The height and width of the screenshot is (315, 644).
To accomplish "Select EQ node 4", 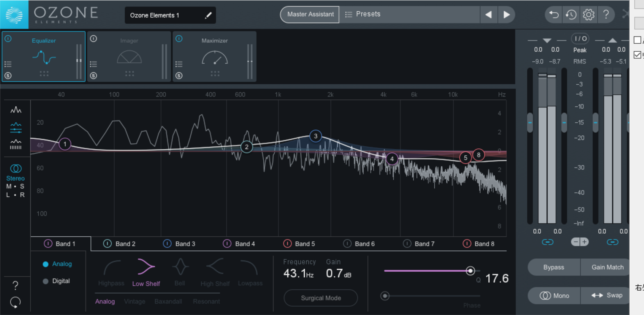I will tap(392, 159).
